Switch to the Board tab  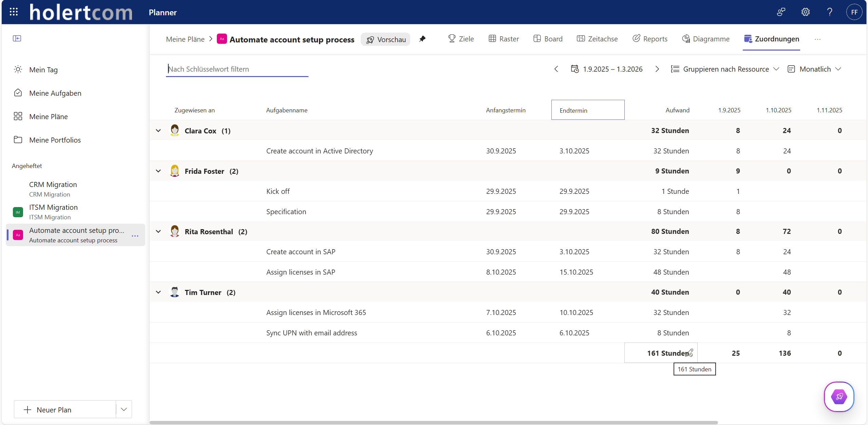point(547,39)
